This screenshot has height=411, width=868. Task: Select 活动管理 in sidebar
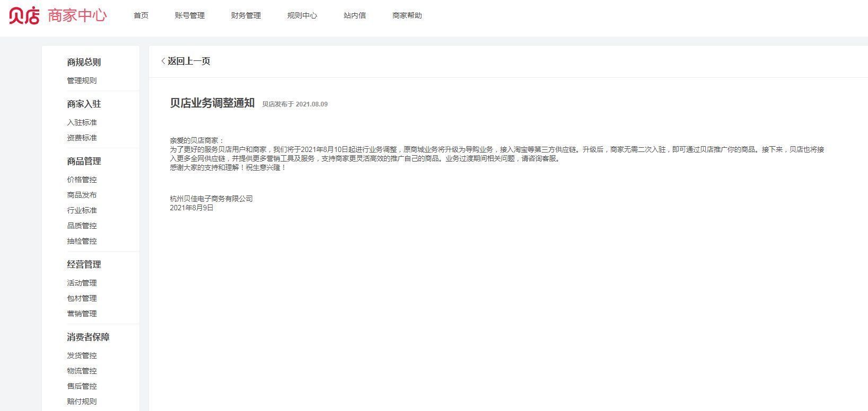[82, 283]
